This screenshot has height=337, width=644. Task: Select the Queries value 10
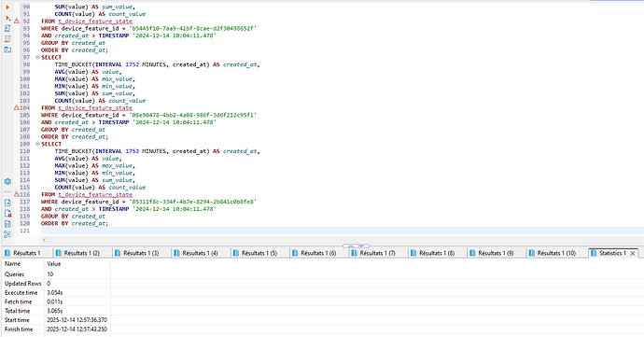click(50, 274)
